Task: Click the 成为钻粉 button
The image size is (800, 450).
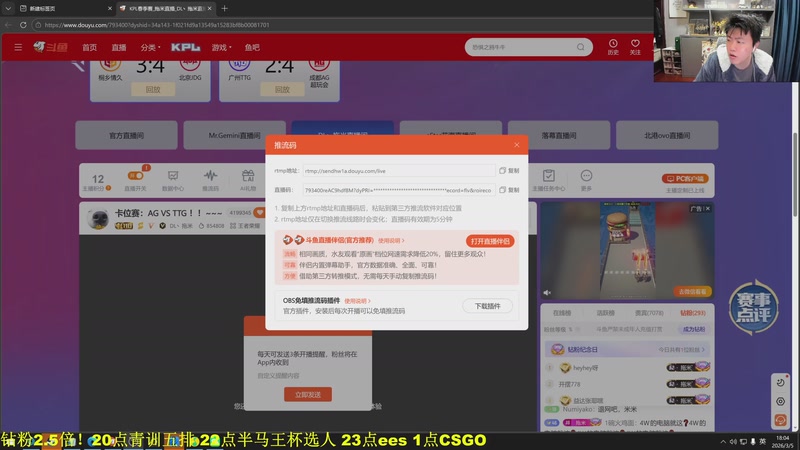Action: [694, 330]
